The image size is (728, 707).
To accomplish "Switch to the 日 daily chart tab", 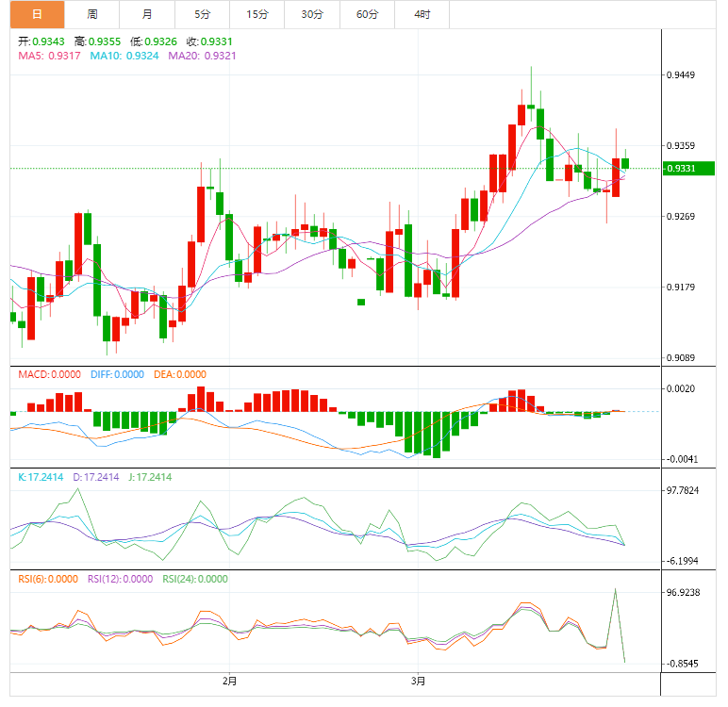I will [x=37, y=14].
